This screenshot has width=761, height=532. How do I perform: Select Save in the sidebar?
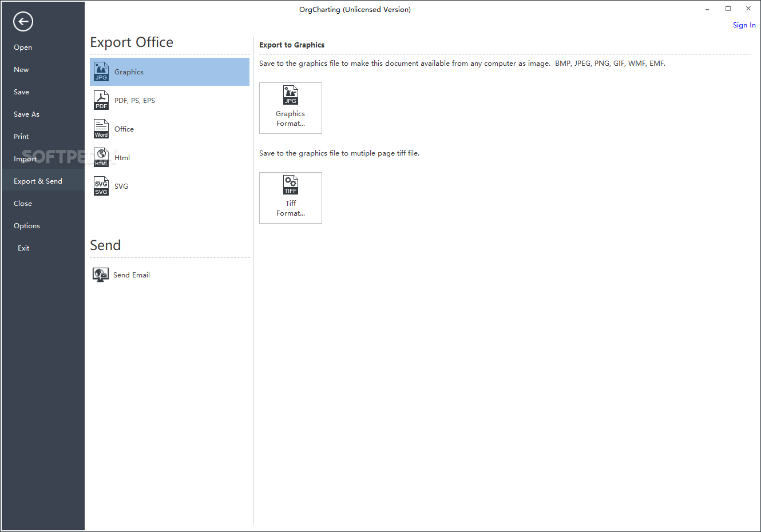[x=21, y=92]
